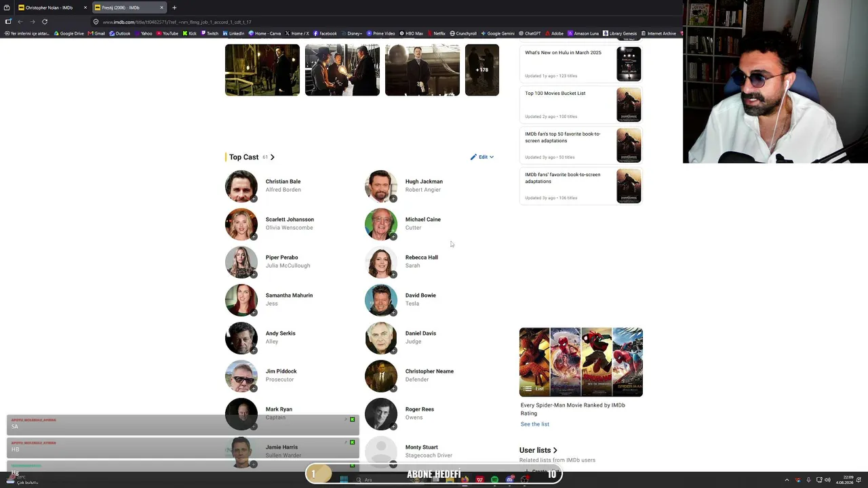Screen dimensions: 868x488
Task: Open the +178 more photos thumbnail
Action: pos(482,70)
